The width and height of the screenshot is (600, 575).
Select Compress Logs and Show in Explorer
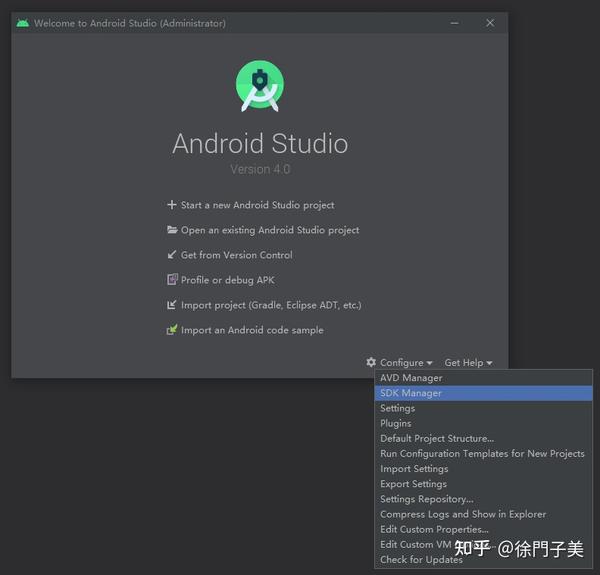[484, 514]
